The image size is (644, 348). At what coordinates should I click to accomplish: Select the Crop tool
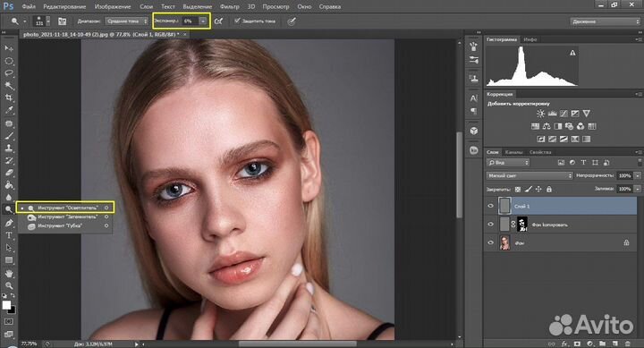pos(9,98)
